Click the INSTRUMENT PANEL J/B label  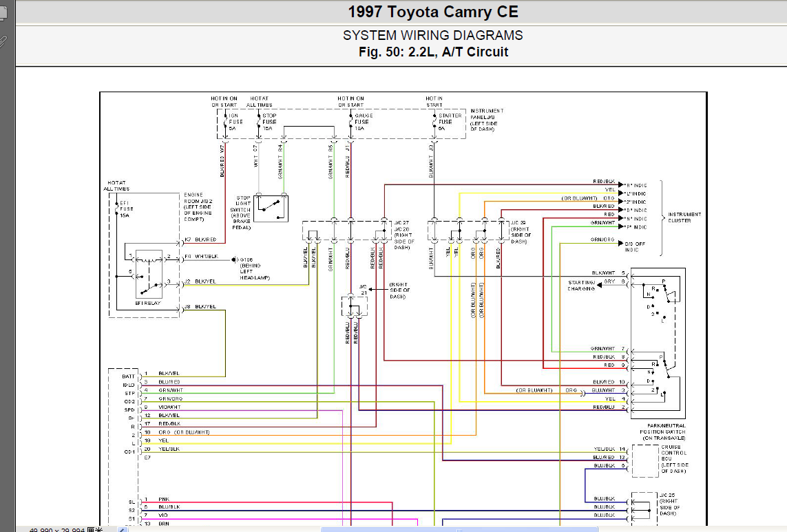coord(487,120)
